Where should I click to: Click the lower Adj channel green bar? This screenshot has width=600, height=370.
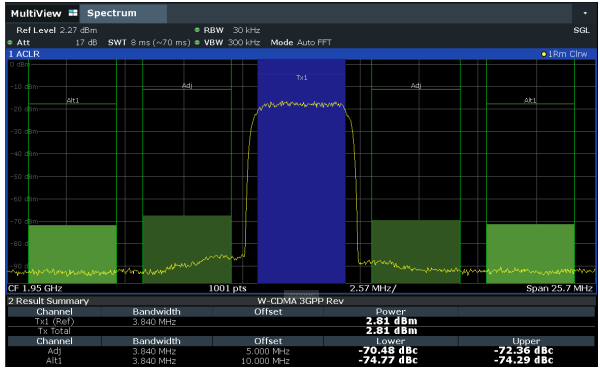tap(187, 249)
